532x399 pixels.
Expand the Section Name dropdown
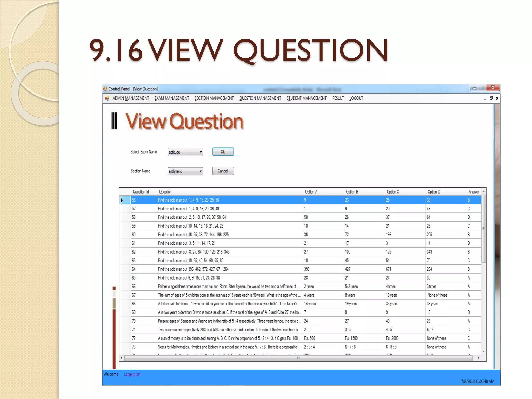pyautogui.click(x=201, y=171)
